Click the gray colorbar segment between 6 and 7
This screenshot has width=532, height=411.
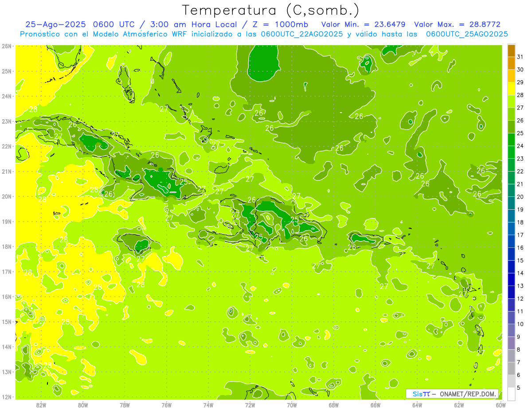click(511, 368)
